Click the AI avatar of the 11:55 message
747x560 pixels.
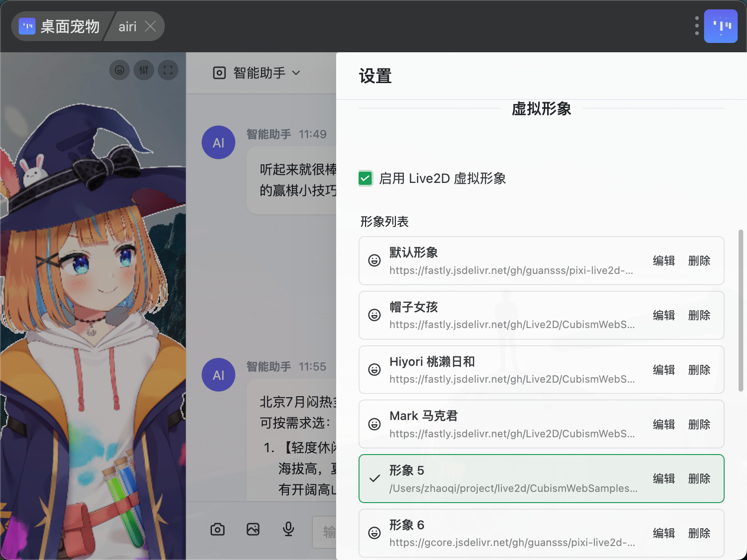click(x=218, y=375)
